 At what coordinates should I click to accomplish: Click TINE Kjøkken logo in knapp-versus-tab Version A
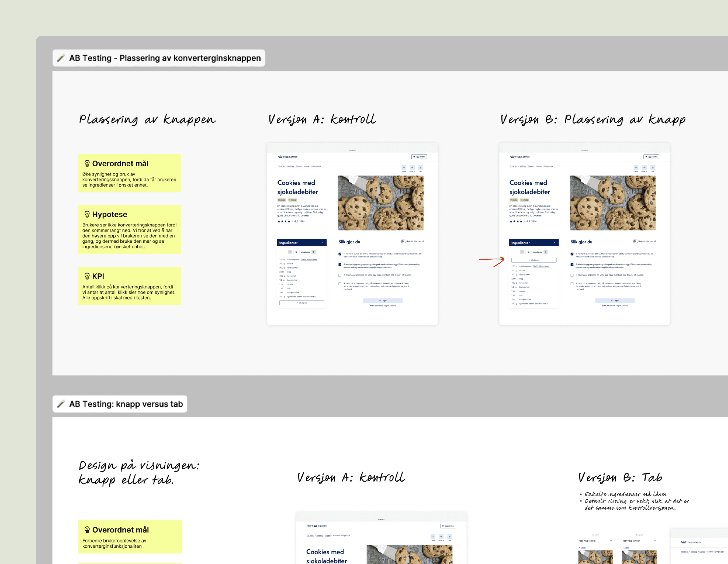coord(317,526)
